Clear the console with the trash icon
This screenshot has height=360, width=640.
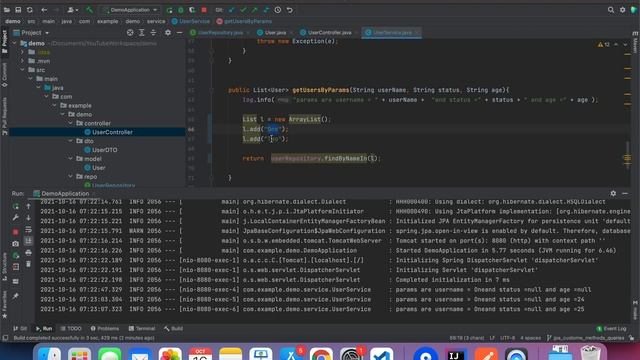[x=29, y=264]
